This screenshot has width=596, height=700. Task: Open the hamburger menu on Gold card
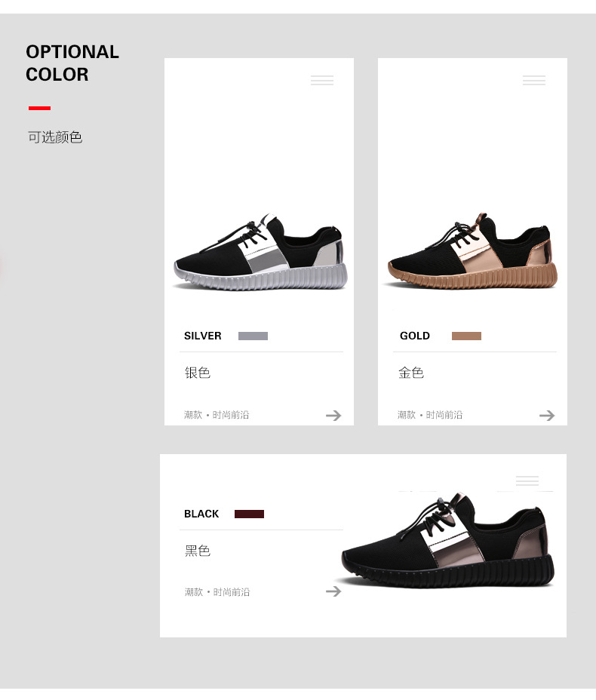coord(534,81)
